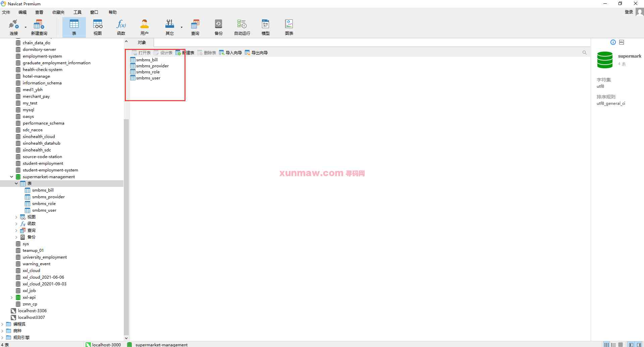The width and height of the screenshot is (644, 347).
Task: Click the left tree vertical scrollbar
Action: pyautogui.click(x=126, y=227)
